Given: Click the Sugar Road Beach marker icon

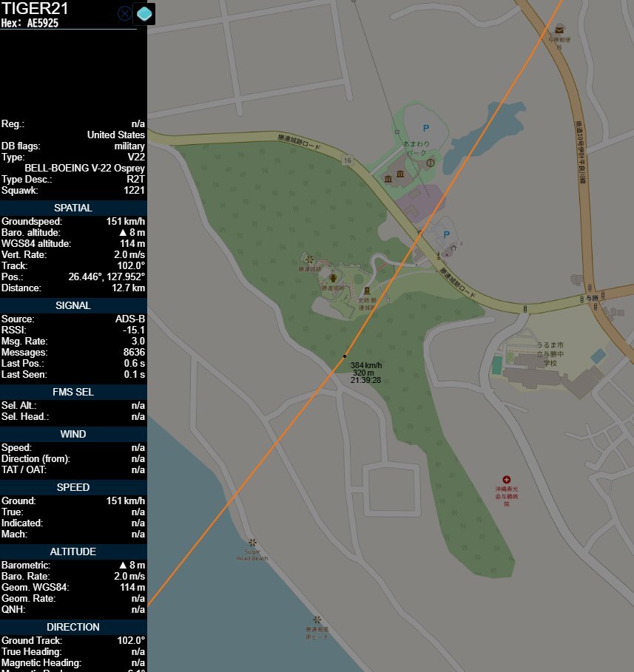Looking at the screenshot, I should click(252, 543).
